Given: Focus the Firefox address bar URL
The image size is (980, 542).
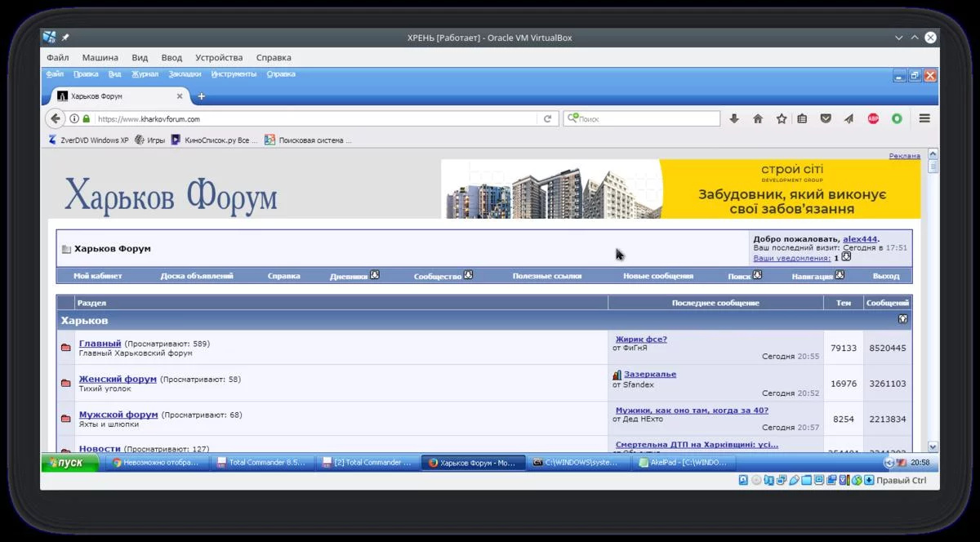Looking at the screenshot, I should coord(314,118).
